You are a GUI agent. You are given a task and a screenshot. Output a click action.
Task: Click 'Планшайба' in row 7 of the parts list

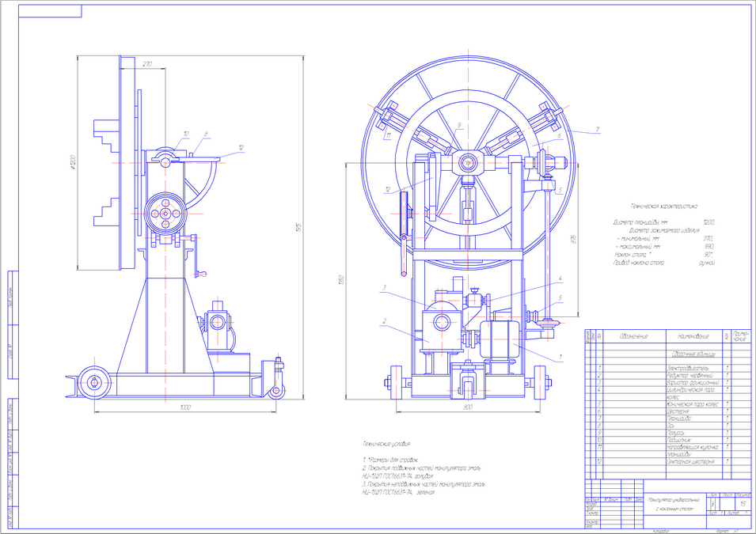(678, 418)
